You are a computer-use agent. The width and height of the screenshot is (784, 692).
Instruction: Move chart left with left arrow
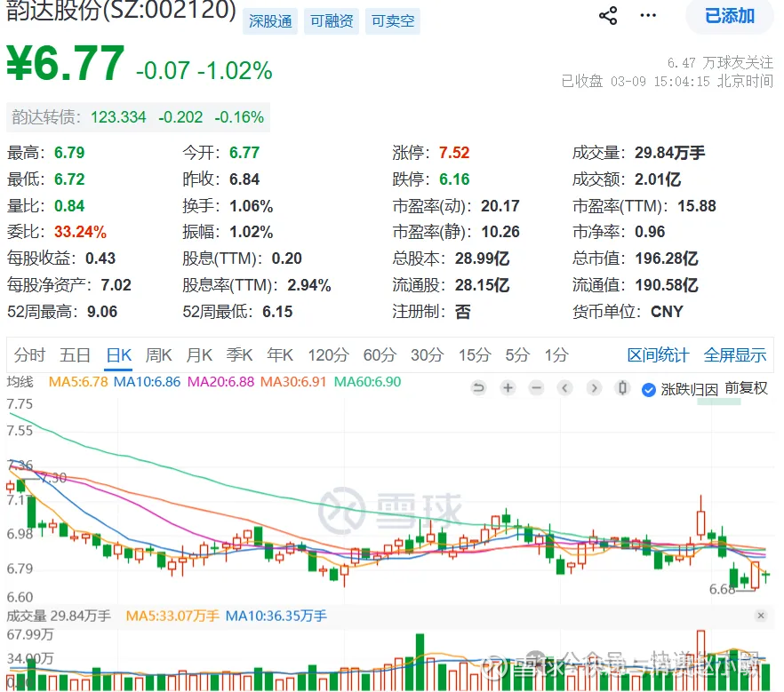[565, 387]
